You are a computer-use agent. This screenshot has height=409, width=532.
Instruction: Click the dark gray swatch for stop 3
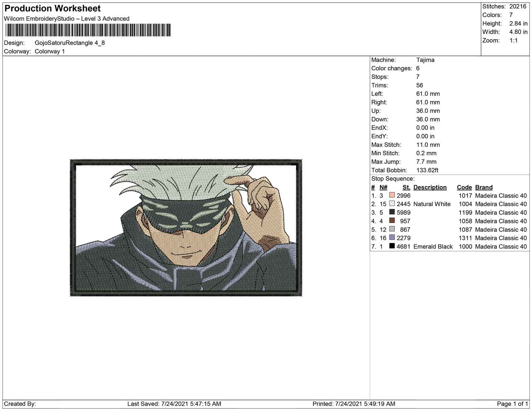pos(392,212)
